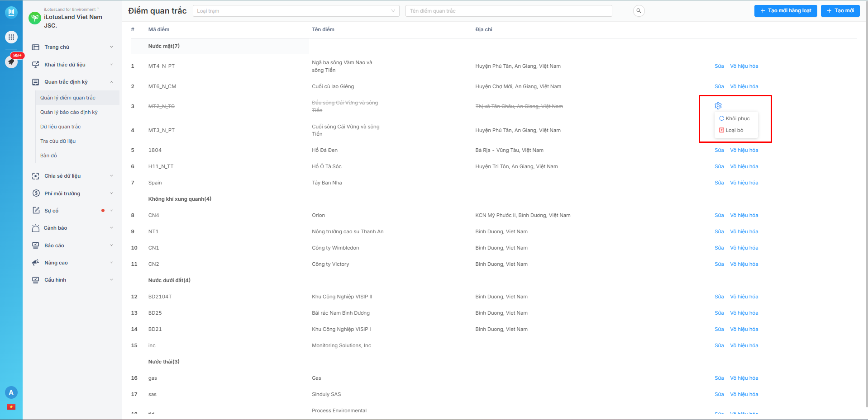The width and height of the screenshot is (868, 420).
Task: Expand the Sự cố chevron
Action: 111,211
